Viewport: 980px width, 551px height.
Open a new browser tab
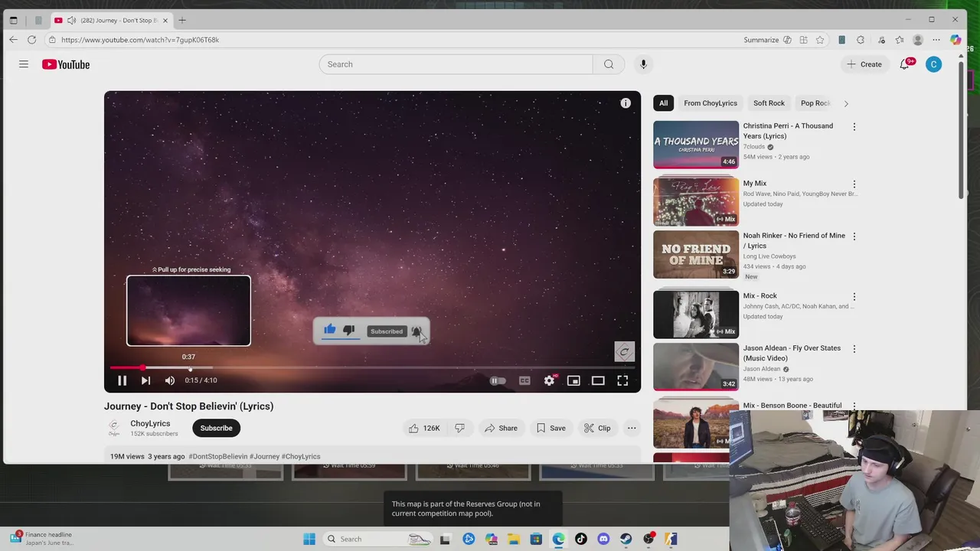click(x=182, y=20)
